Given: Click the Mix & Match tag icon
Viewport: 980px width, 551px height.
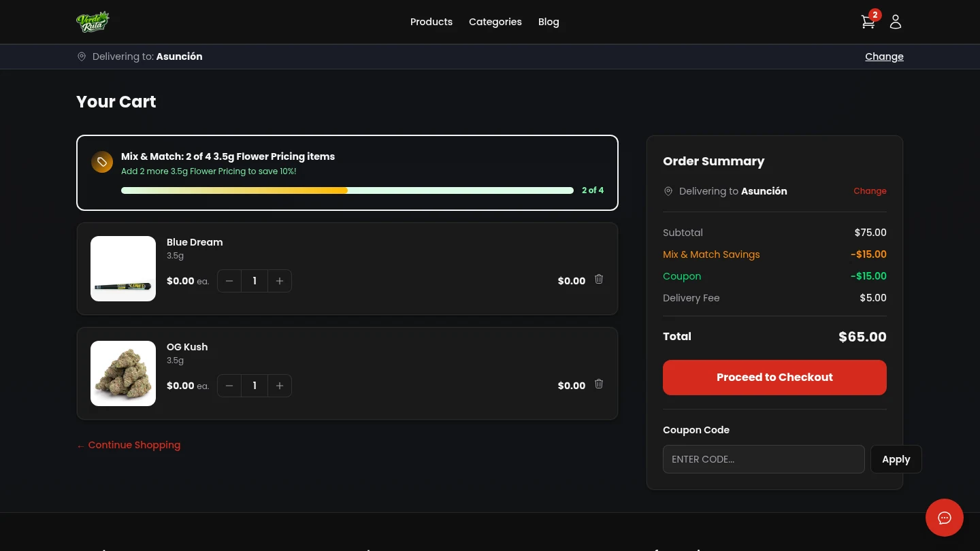Looking at the screenshot, I should 102,162.
